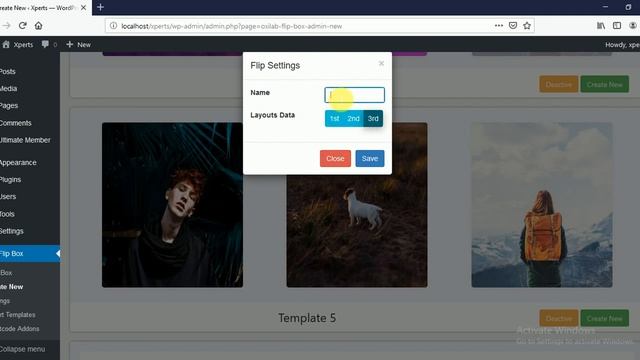Image resolution: width=640 pixels, height=360 pixels.
Task: Open the page actions three-dot menu
Action: tap(499, 26)
